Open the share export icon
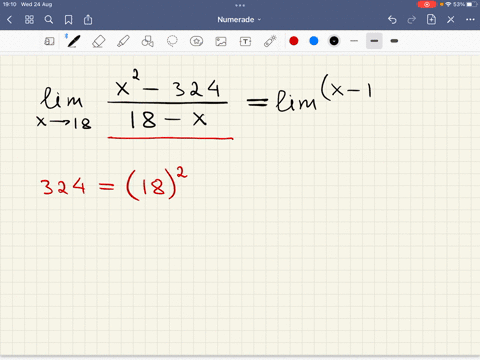The width and height of the screenshot is (480, 360). pyautogui.click(x=88, y=20)
